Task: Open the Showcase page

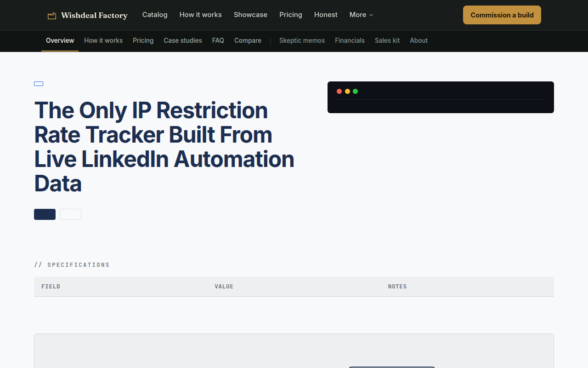Action: tap(250, 15)
